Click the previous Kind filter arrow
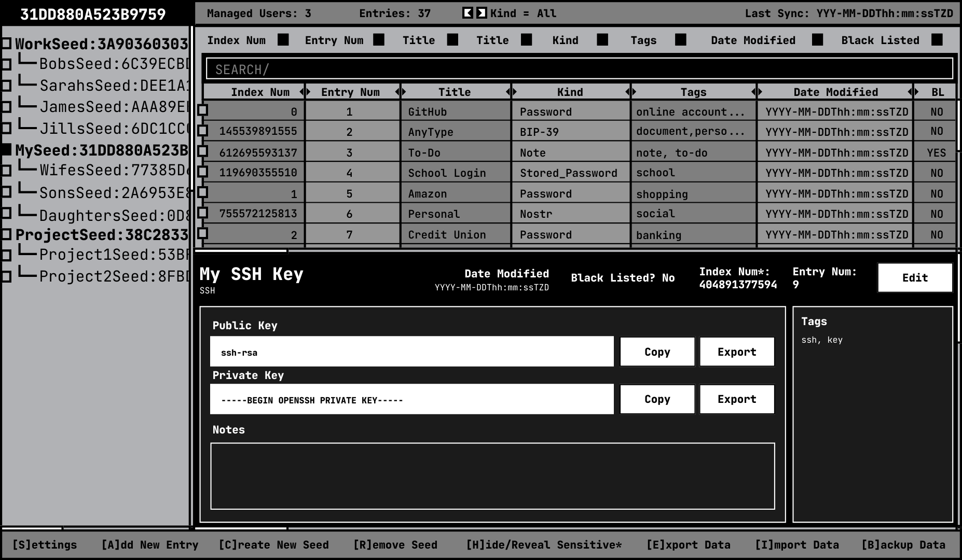Screen dimensions: 962x560 coord(468,13)
